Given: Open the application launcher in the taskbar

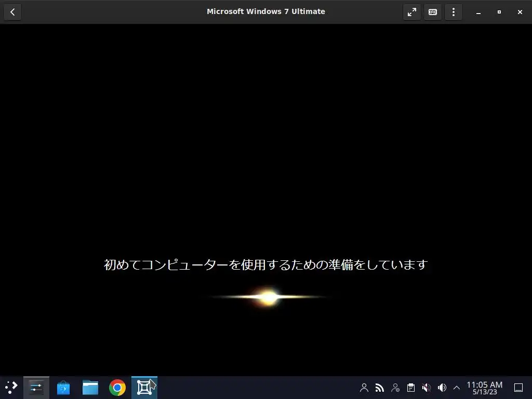Looking at the screenshot, I should coord(11,387).
